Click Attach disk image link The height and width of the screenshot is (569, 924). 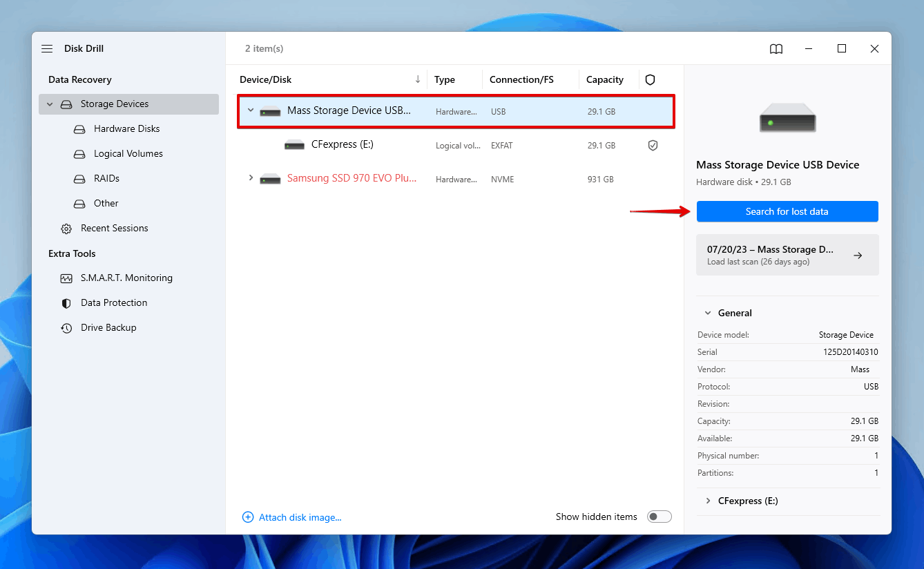click(x=300, y=517)
